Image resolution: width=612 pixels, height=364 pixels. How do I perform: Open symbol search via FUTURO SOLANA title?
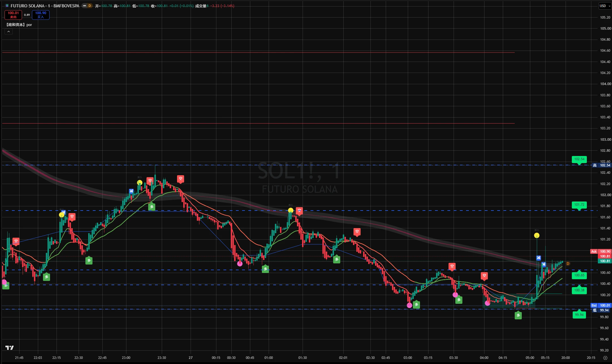45,6
